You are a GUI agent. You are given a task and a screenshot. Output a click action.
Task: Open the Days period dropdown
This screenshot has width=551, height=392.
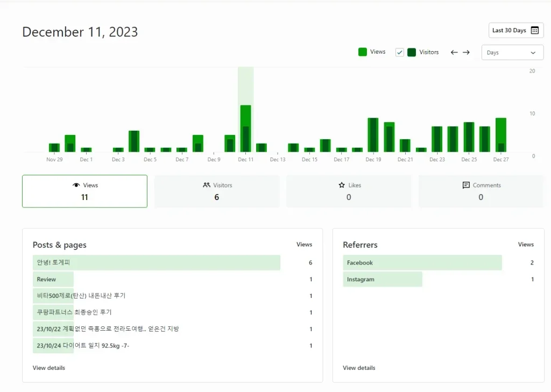tap(512, 53)
